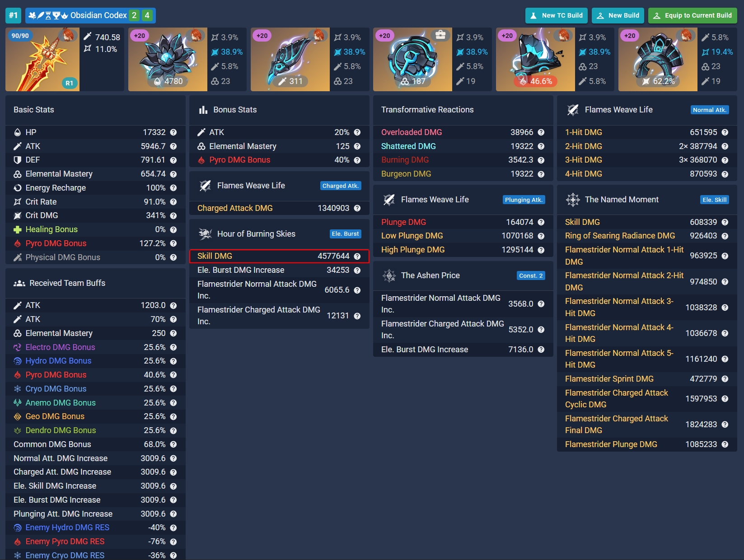
Task: Open help for Elemental Mastery 654.74
Action: [173, 174]
